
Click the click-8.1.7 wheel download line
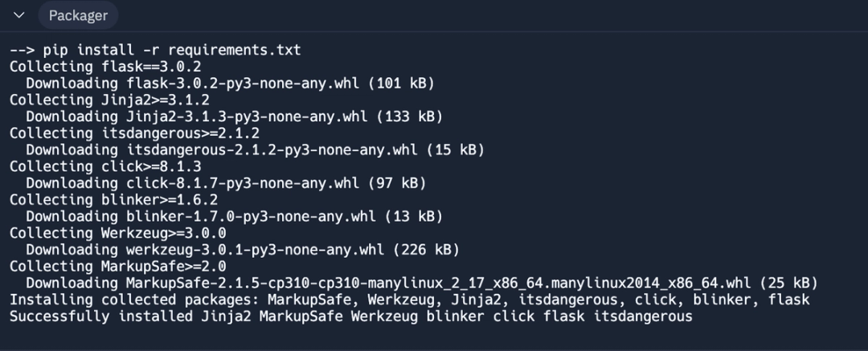coord(227,182)
